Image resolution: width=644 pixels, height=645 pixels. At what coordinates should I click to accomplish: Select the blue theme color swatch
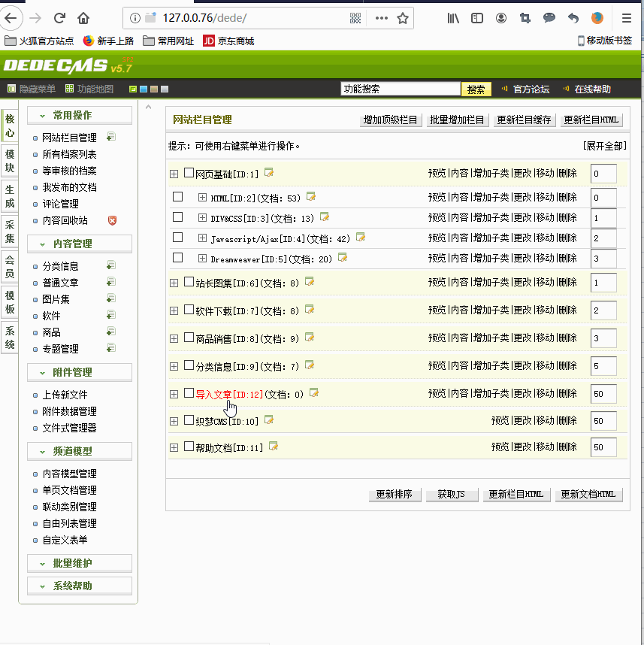point(144,89)
